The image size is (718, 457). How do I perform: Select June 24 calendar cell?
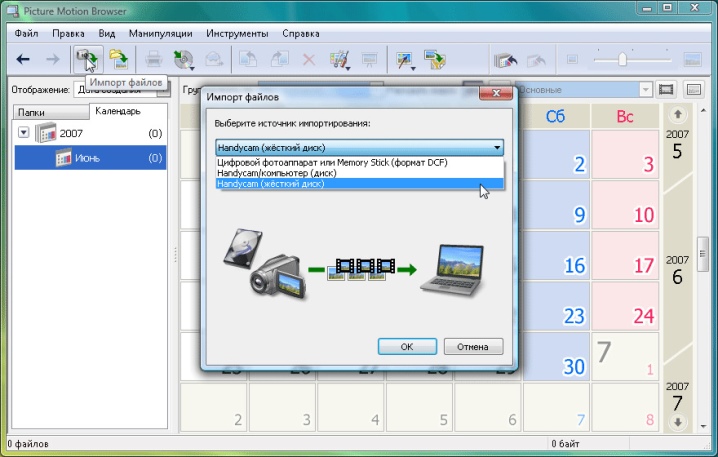click(625, 306)
